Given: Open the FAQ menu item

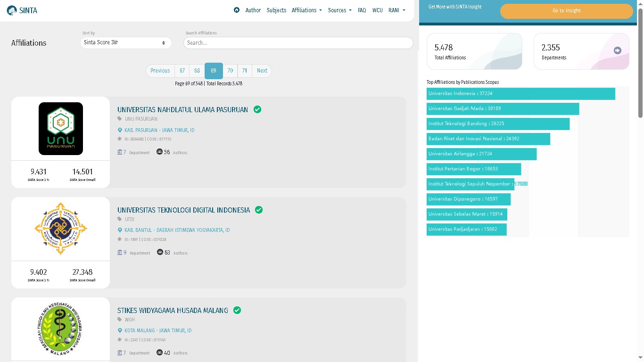Looking at the screenshot, I should click(x=362, y=10).
